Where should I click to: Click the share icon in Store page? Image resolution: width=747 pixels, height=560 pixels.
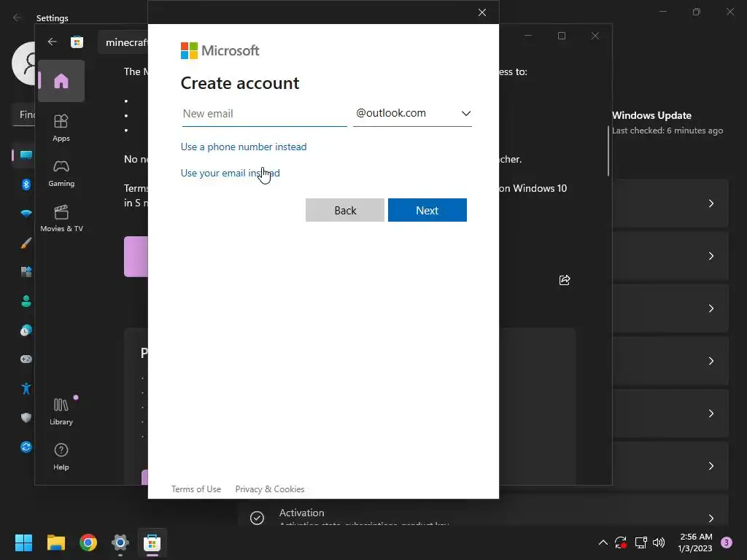(x=565, y=280)
